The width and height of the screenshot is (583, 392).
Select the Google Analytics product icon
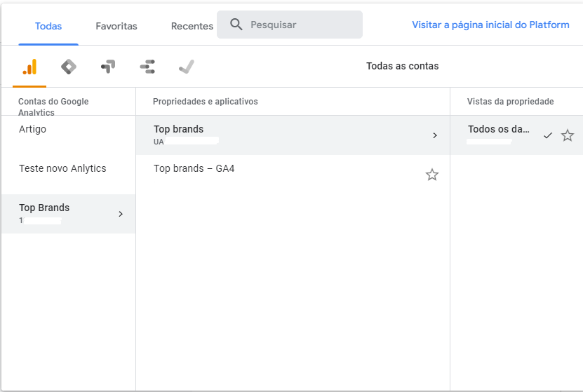click(x=29, y=67)
